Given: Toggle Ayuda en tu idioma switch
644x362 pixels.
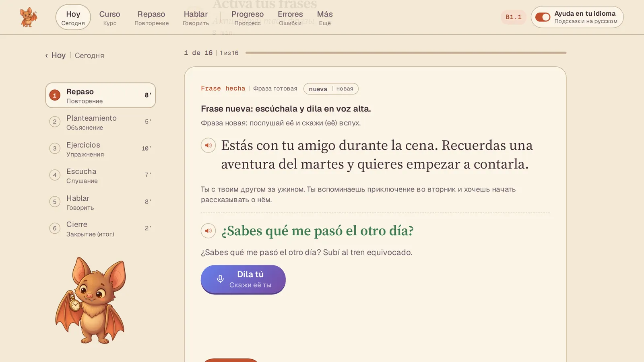Looking at the screenshot, I should point(543,17).
